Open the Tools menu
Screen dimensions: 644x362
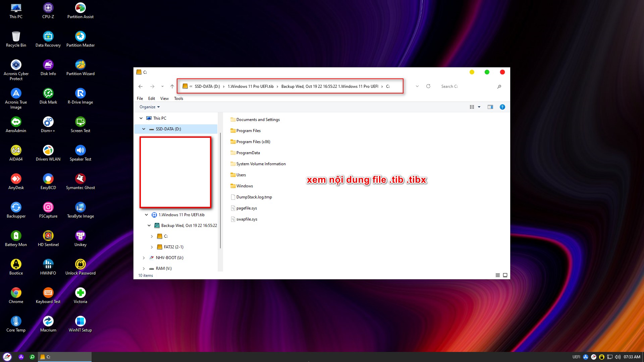pyautogui.click(x=178, y=99)
